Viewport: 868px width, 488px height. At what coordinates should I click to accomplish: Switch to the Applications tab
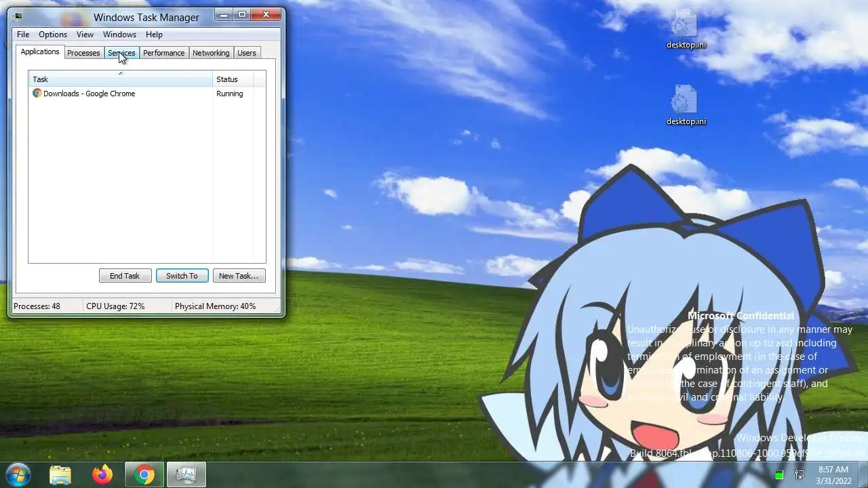pyautogui.click(x=40, y=52)
